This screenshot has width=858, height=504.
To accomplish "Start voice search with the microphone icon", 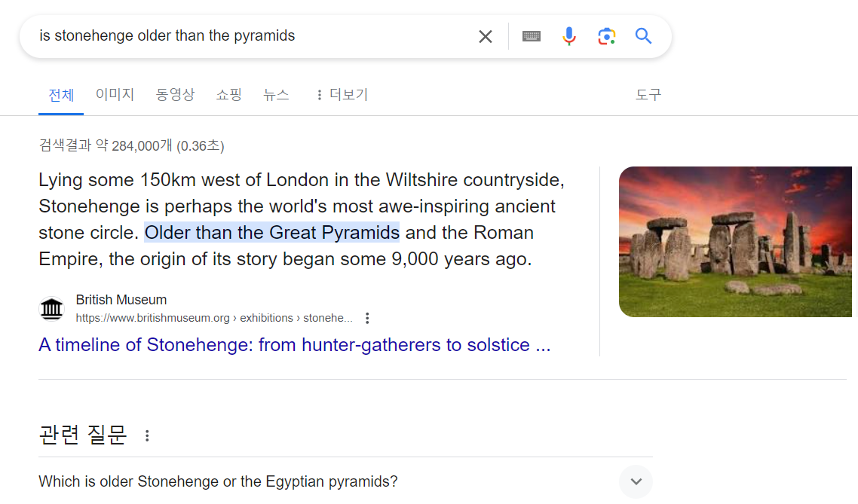I will 569,36.
